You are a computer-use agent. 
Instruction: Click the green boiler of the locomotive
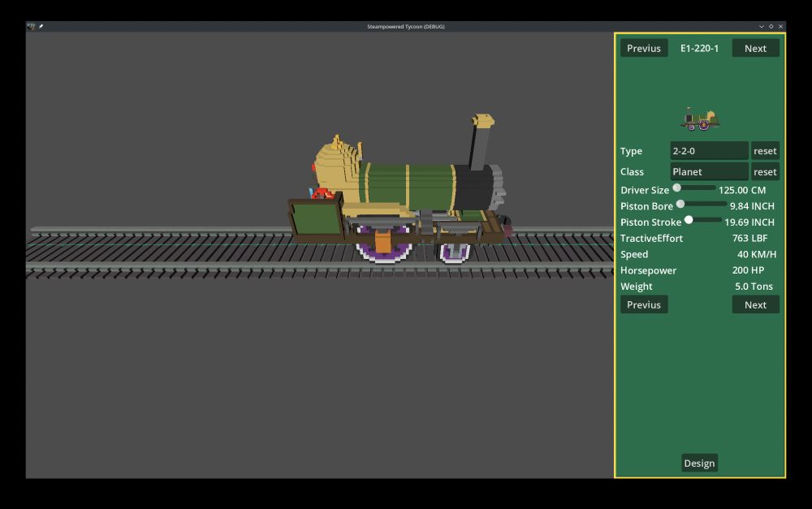point(409,187)
